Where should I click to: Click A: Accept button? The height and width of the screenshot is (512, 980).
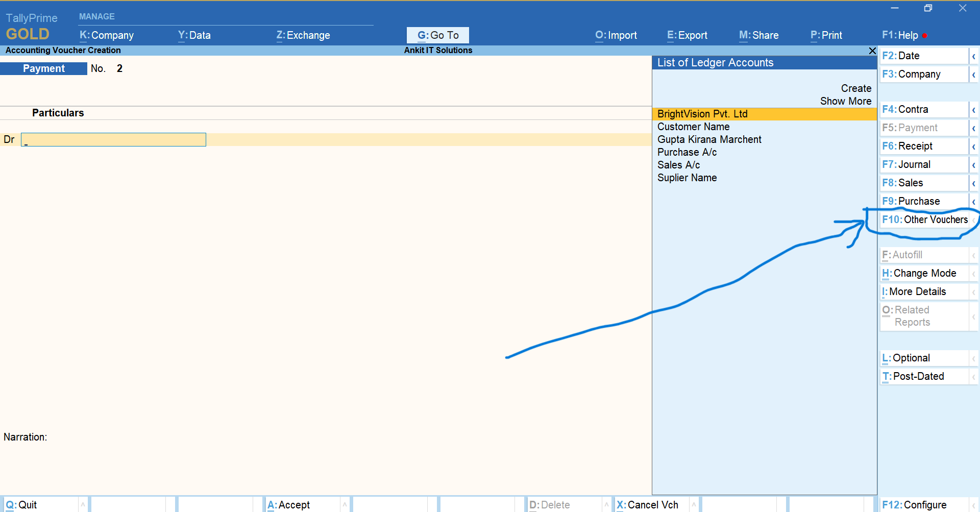(303, 504)
